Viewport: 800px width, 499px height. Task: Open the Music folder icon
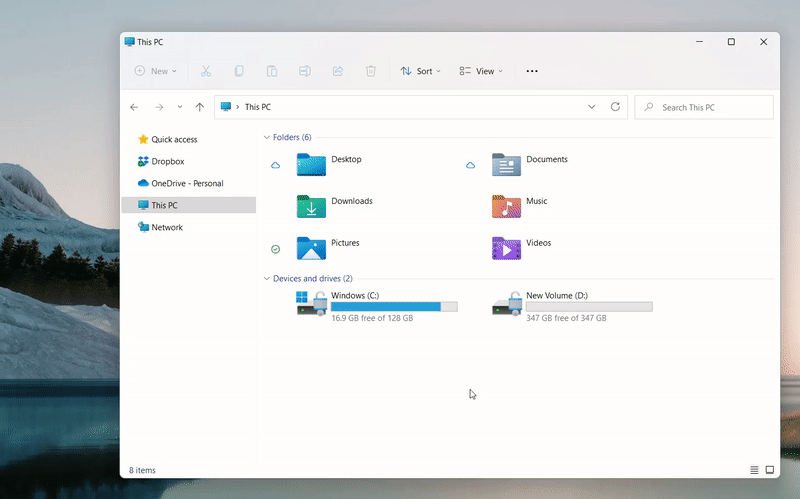506,206
